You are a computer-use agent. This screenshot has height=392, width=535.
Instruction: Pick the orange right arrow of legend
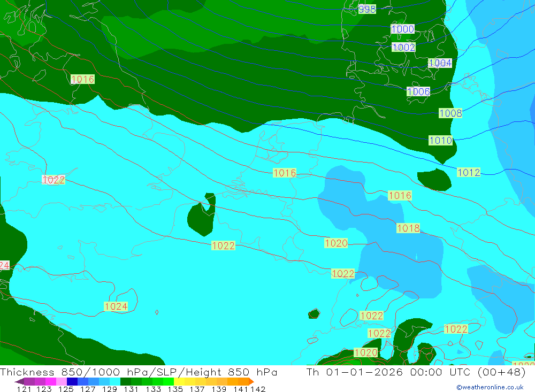(251, 381)
